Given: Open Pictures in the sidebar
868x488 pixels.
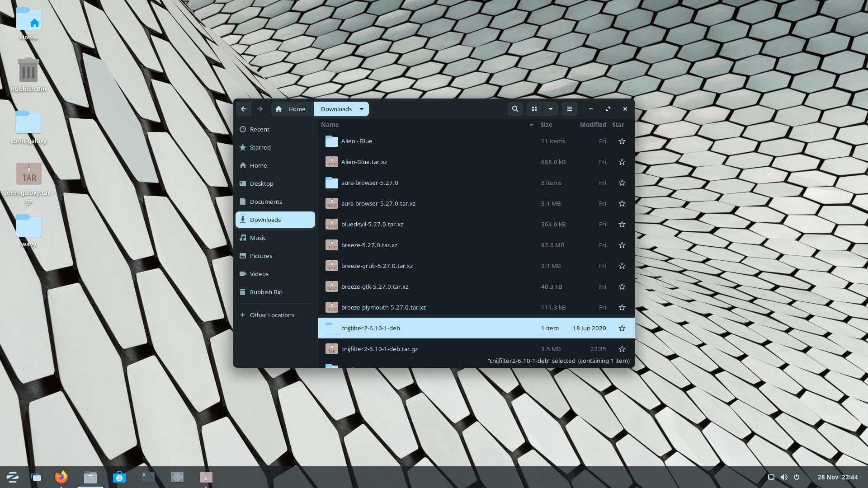Looking at the screenshot, I should point(261,256).
